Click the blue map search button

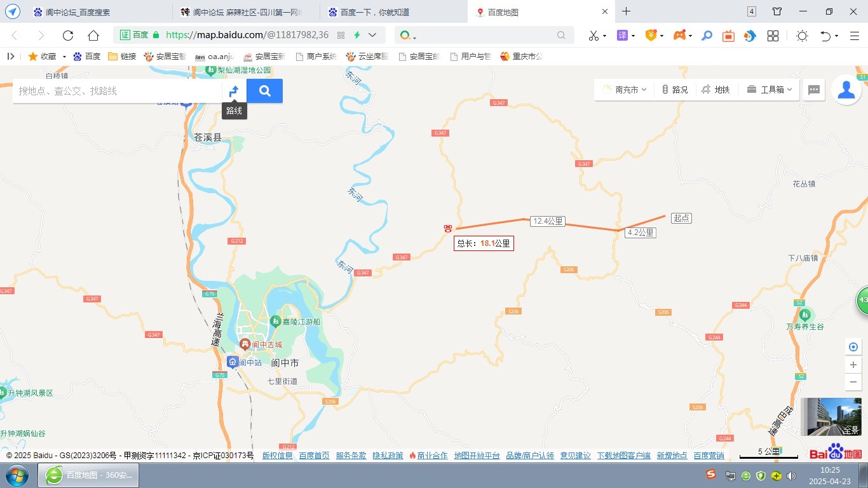tap(264, 91)
